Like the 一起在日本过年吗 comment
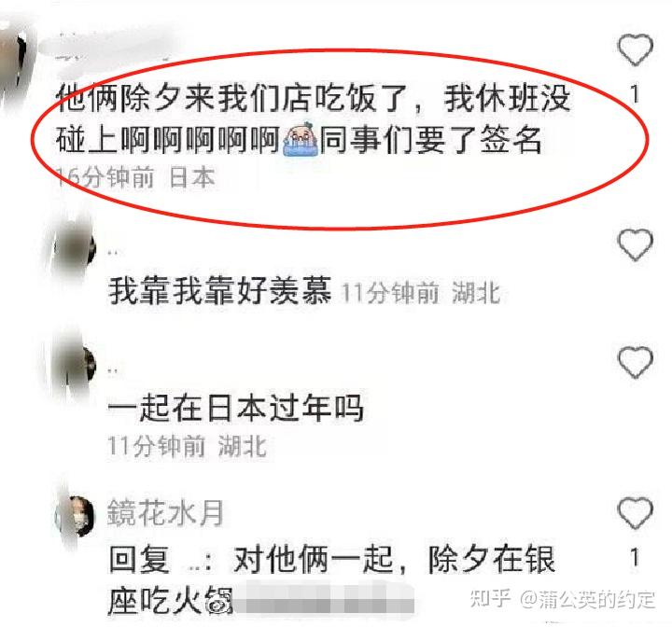The width and height of the screenshot is (672, 627). pos(636,362)
